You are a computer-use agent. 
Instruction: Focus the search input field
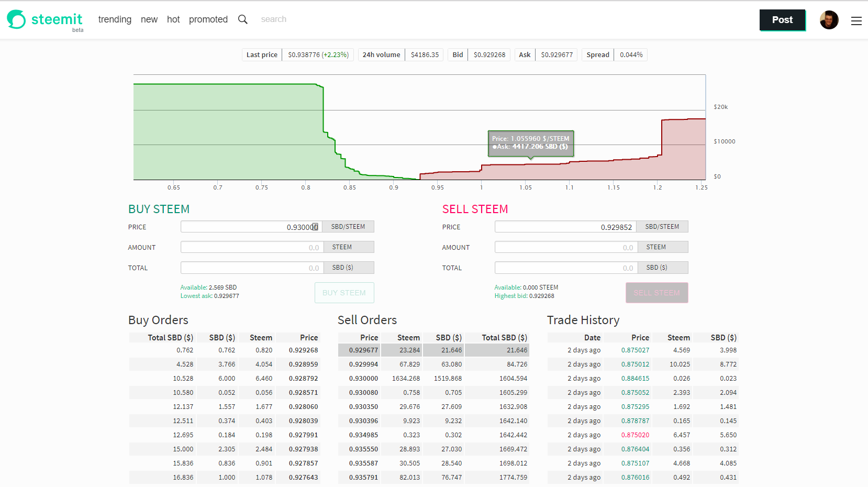[x=274, y=19]
